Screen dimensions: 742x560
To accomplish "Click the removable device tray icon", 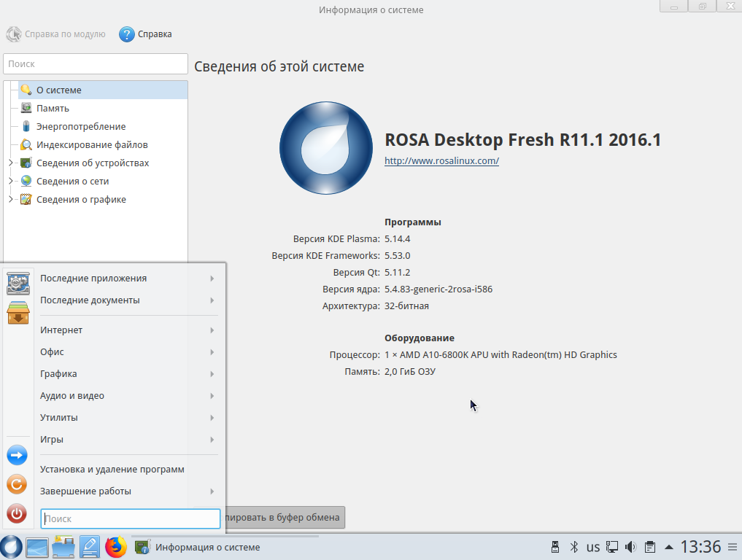I will 555,547.
